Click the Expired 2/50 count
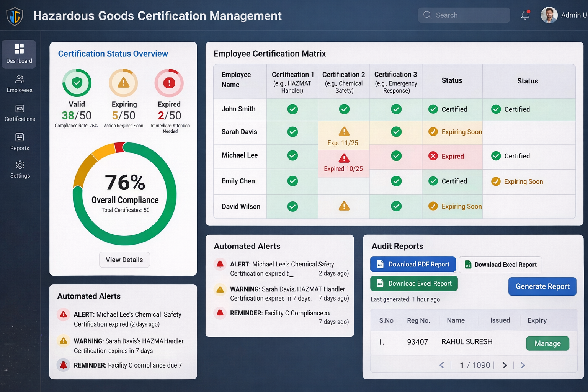 tap(169, 116)
